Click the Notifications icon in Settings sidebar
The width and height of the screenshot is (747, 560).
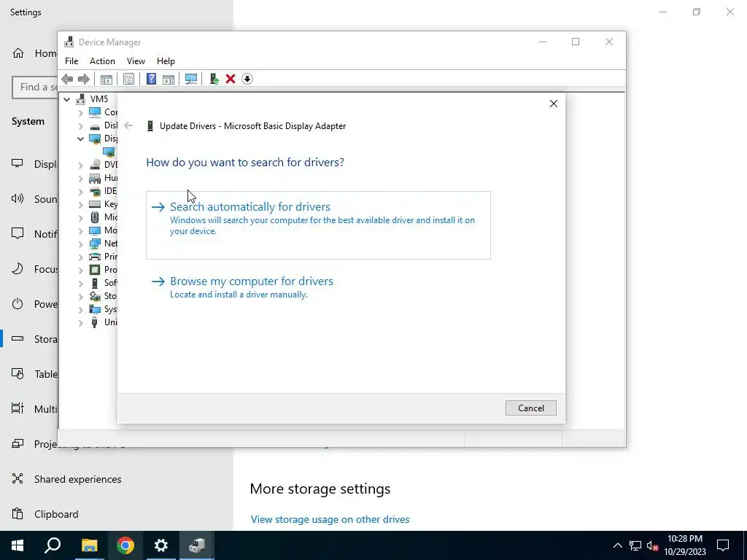pyautogui.click(x=18, y=233)
